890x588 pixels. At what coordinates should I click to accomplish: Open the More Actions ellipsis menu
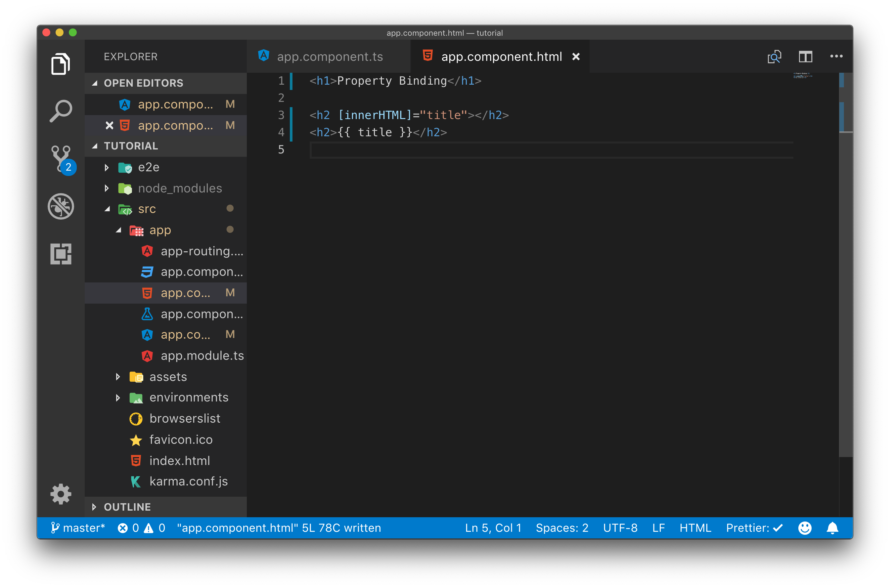(836, 56)
